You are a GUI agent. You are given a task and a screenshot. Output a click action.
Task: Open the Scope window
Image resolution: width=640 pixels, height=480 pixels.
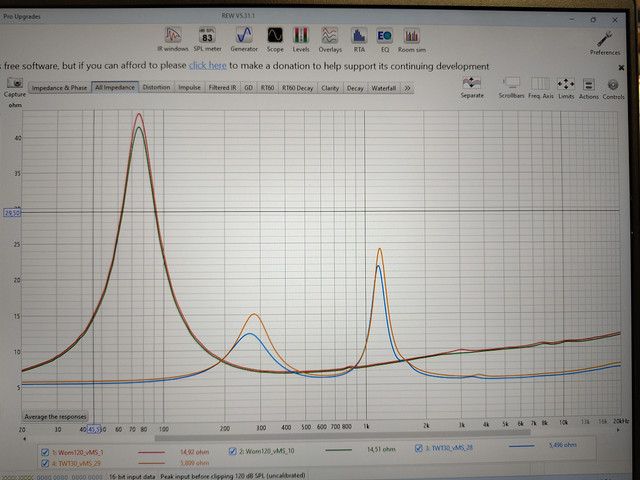pyautogui.click(x=274, y=38)
